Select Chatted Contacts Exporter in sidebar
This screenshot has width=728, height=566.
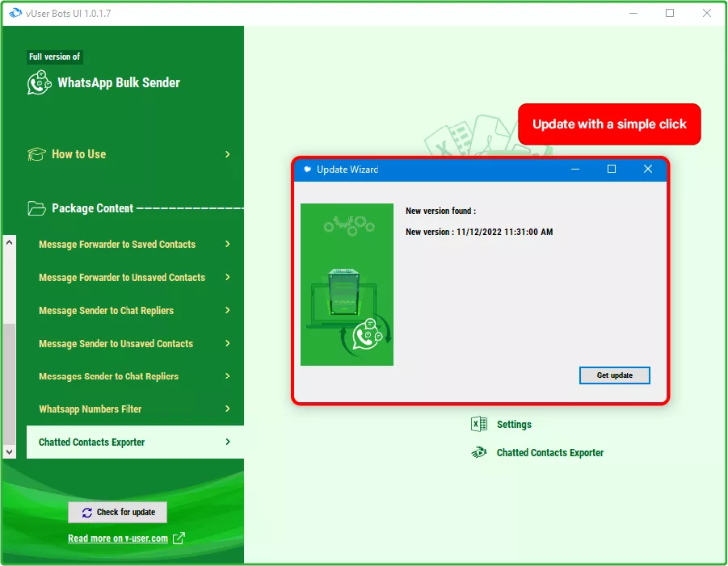(135, 442)
